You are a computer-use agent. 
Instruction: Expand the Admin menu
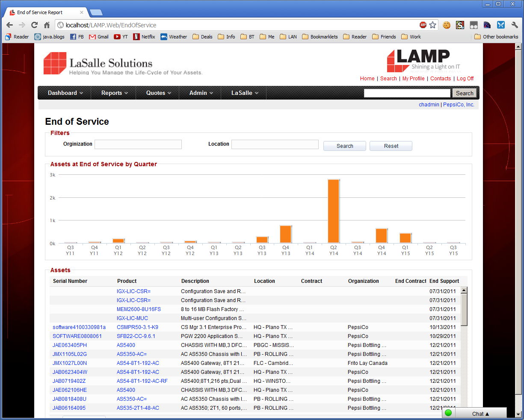[x=201, y=93]
